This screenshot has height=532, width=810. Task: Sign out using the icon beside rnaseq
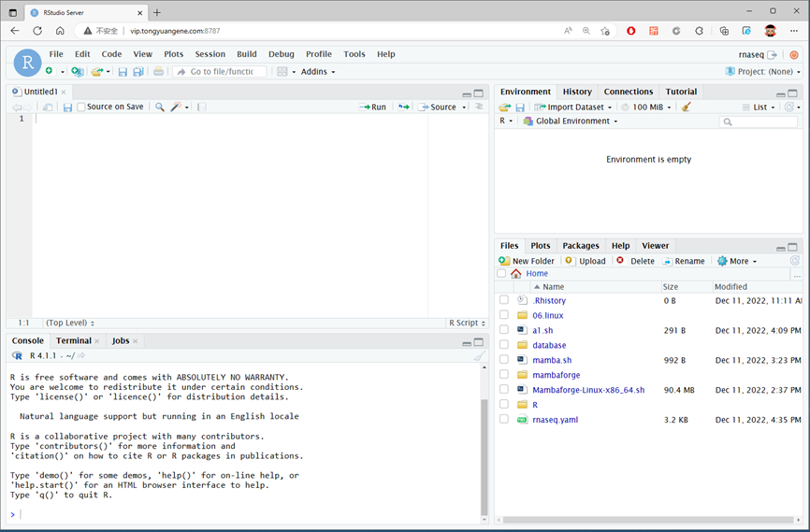point(773,55)
